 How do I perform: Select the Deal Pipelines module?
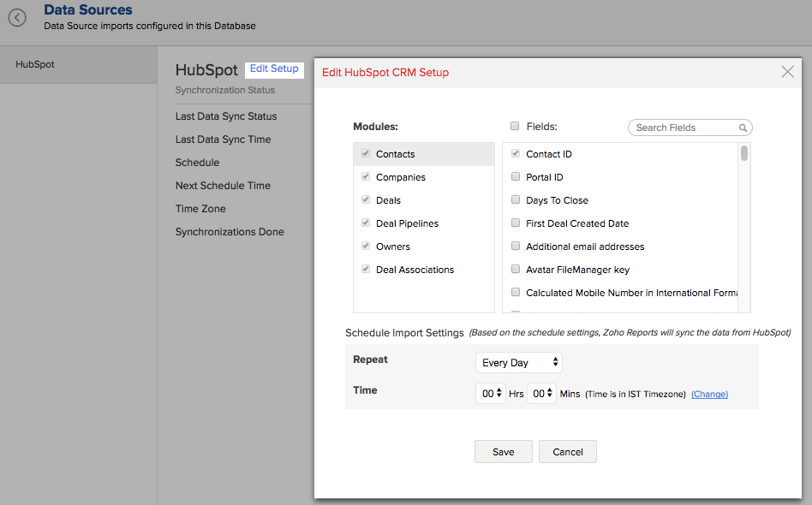(x=424, y=223)
